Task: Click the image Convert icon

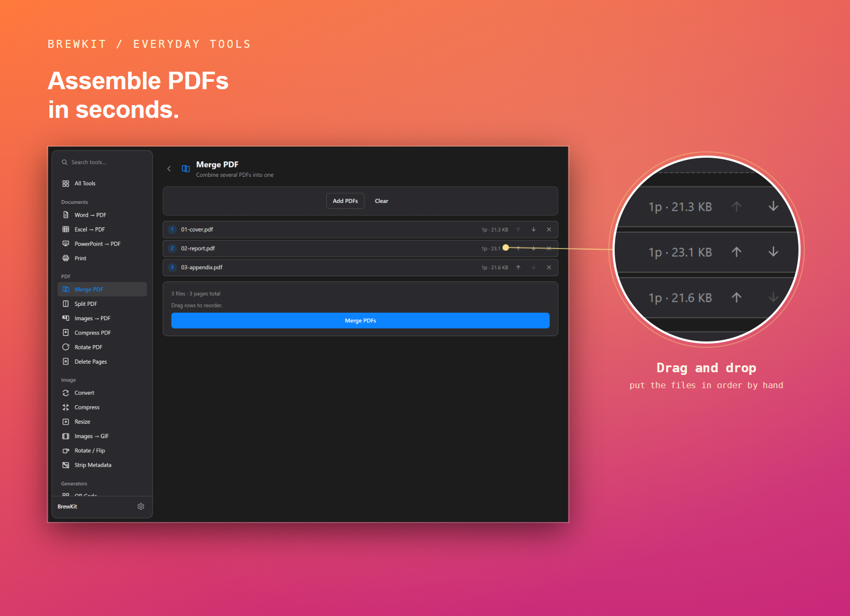Action: (x=66, y=393)
